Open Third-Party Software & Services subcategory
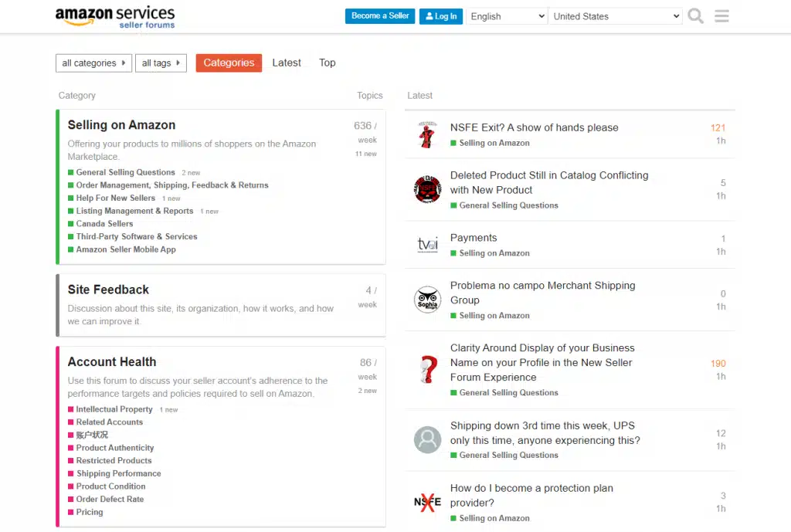 [x=137, y=236]
